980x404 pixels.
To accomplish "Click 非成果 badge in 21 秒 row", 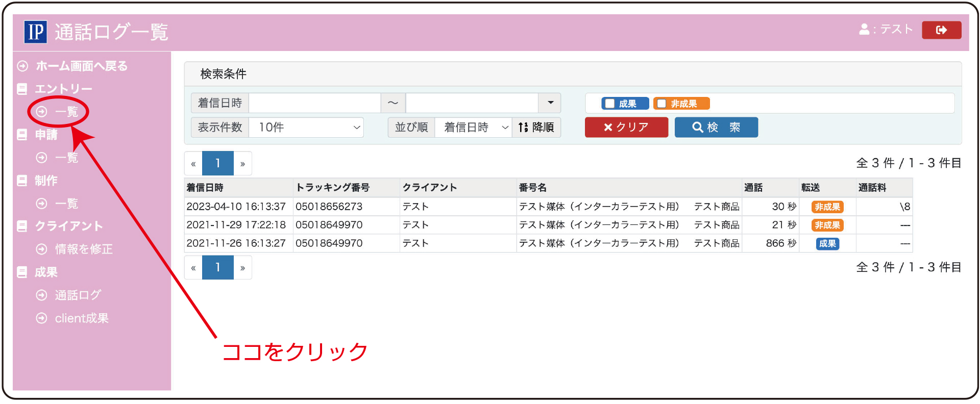I will tap(827, 225).
